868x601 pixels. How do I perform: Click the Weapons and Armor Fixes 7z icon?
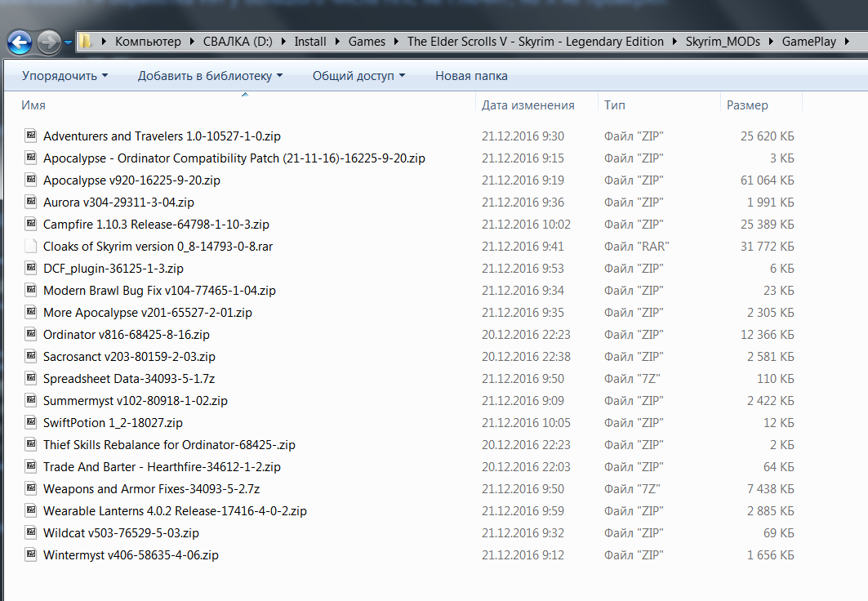[31, 488]
